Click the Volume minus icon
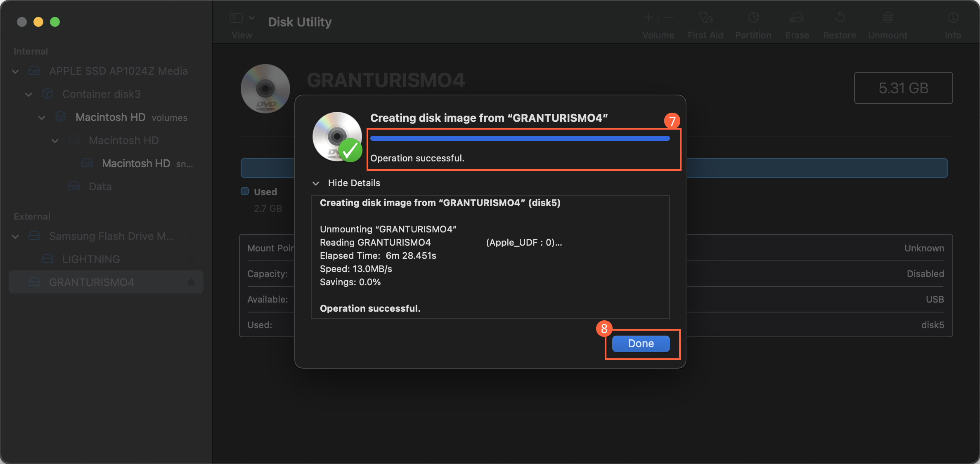The height and width of the screenshot is (464, 980). pyautogui.click(x=668, y=17)
